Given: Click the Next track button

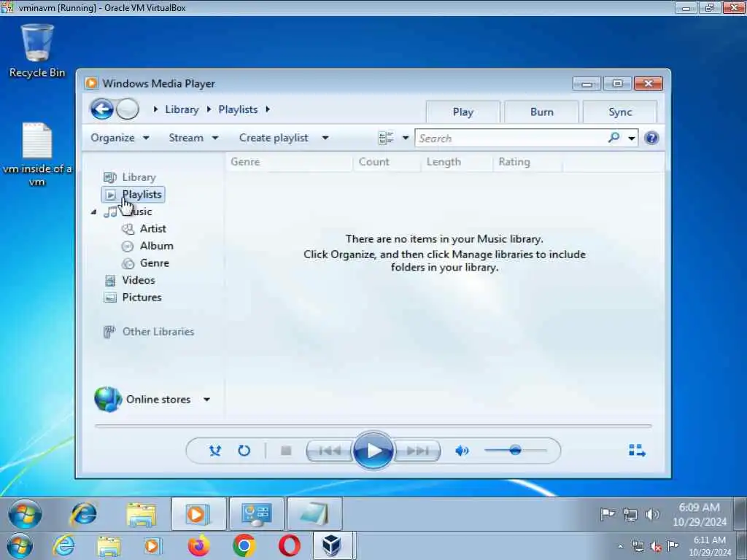Looking at the screenshot, I should (417, 451).
